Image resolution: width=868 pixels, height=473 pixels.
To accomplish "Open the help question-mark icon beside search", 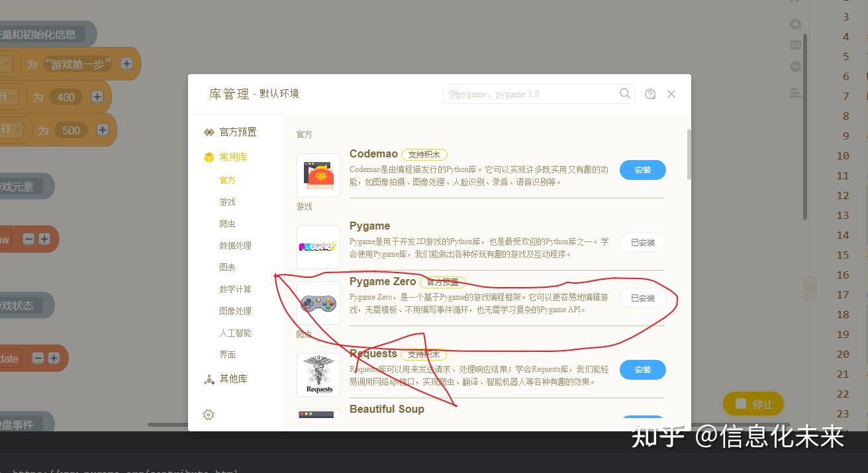I will point(650,93).
